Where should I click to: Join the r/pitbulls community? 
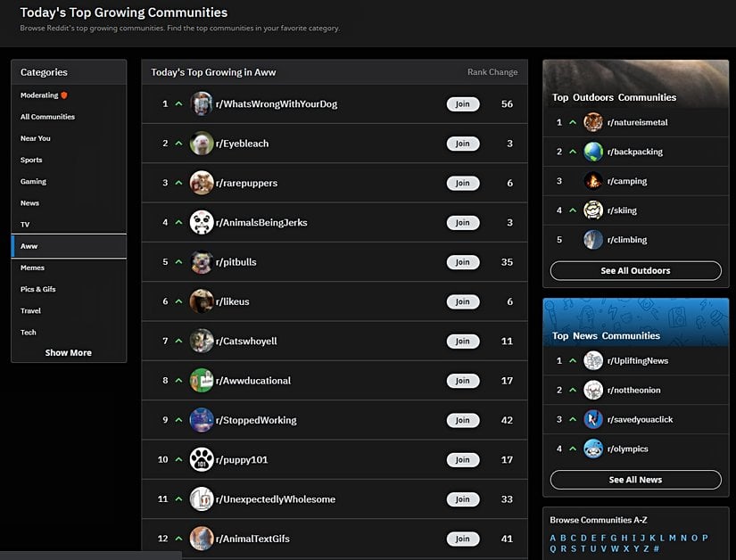[462, 262]
